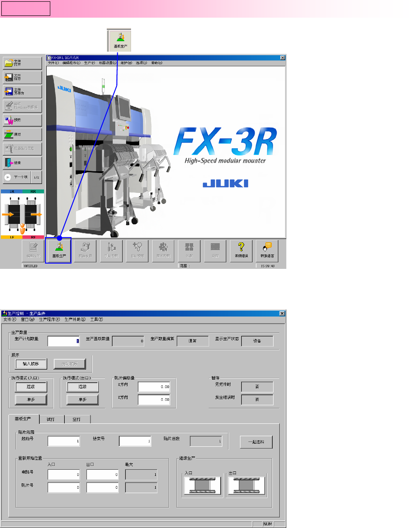Viewport: 420px width, 528px height.
Task: Click the 基板生产 icon in bottom toolbar
Action: [x=59, y=251]
